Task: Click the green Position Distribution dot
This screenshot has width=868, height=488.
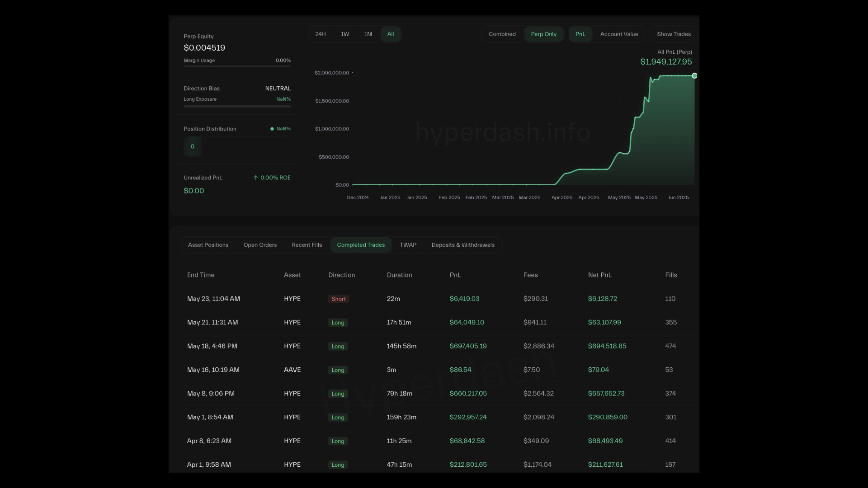Action: [272, 129]
